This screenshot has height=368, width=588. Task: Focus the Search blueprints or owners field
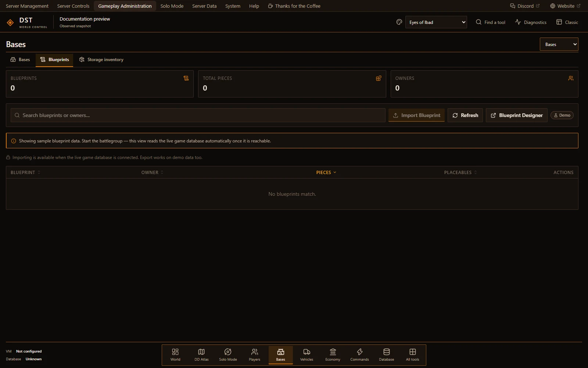point(198,115)
